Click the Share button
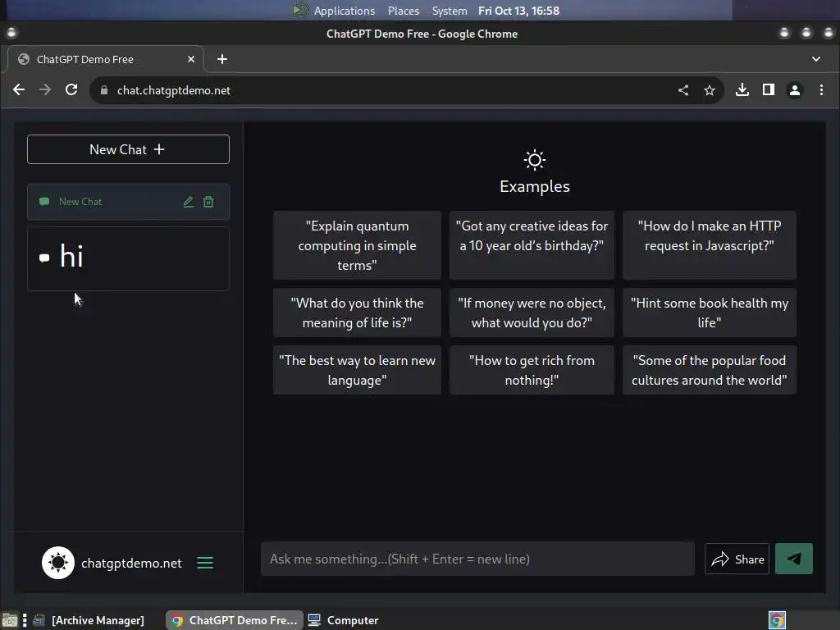 (737, 559)
